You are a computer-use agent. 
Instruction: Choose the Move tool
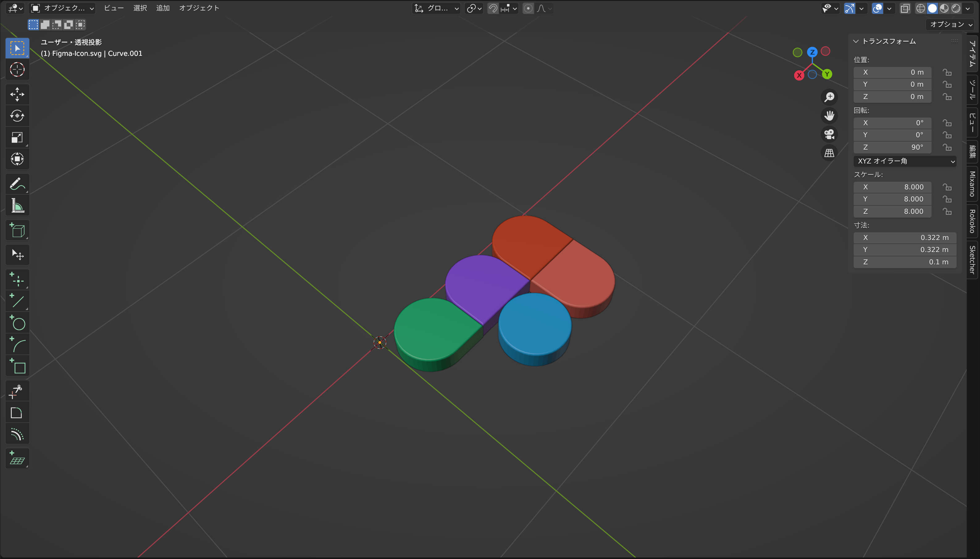click(17, 94)
